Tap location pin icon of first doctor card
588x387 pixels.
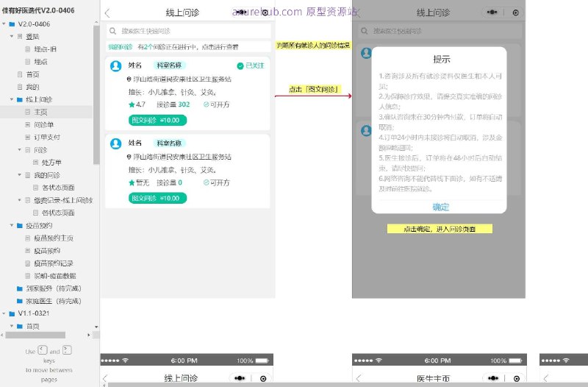point(129,79)
